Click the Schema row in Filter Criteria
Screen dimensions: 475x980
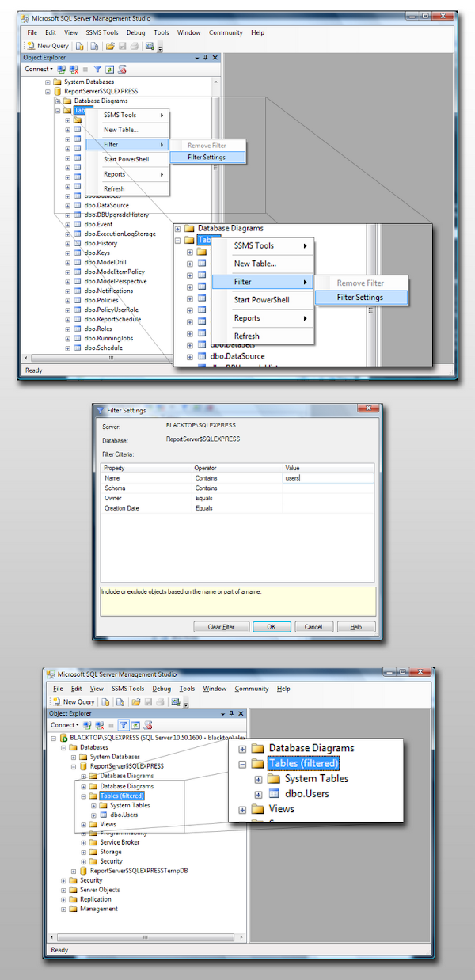point(238,488)
